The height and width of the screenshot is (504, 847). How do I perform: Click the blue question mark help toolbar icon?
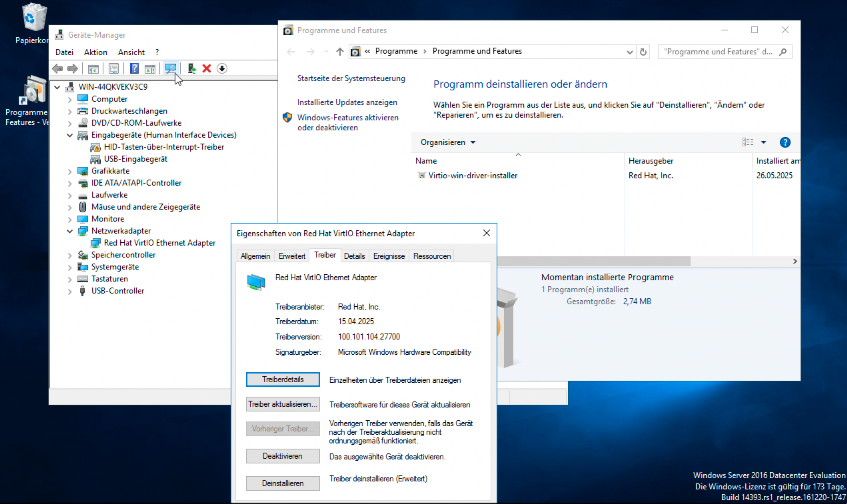tap(134, 68)
